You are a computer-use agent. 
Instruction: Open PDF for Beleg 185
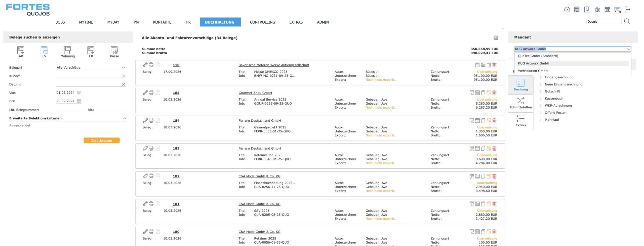(x=157, y=92)
